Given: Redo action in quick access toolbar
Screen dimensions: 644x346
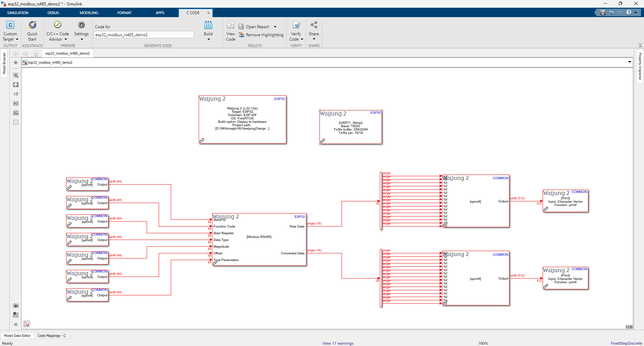Looking at the screenshot, I should pyautogui.click(x=620, y=12).
